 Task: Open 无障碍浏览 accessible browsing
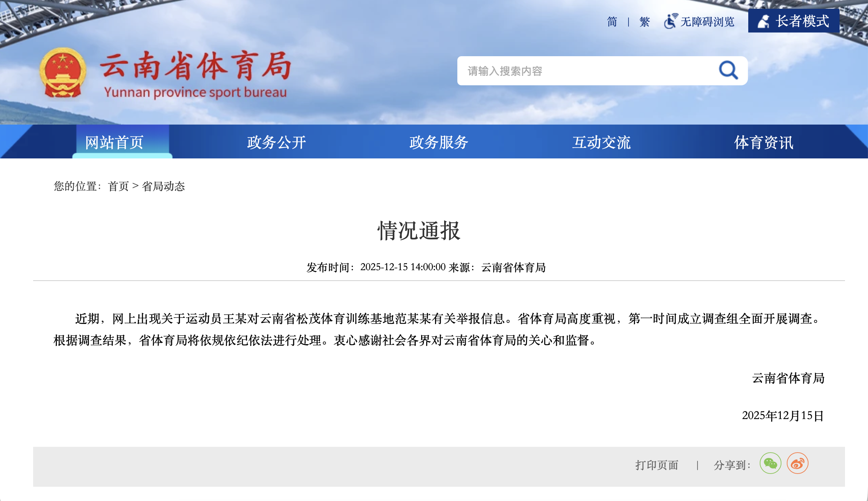(707, 22)
